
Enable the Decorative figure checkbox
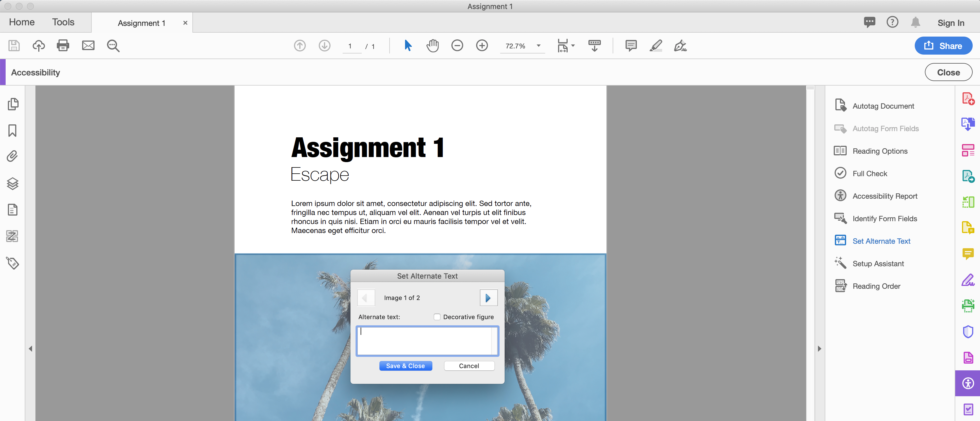click(x=437, y=317)
